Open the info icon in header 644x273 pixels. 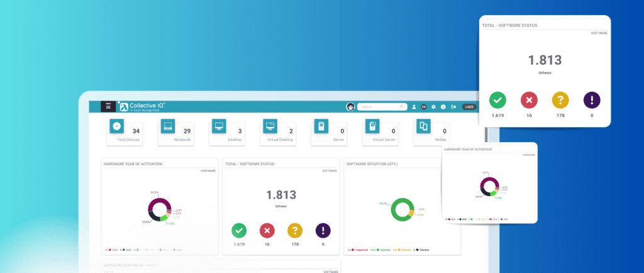click(443, 107)
